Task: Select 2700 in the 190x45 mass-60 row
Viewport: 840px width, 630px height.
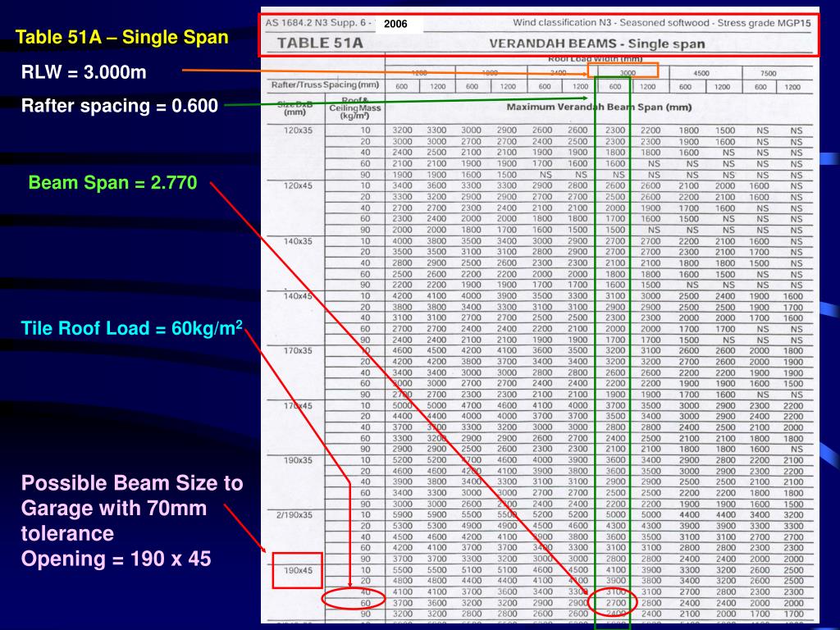Action: point(615,603)
